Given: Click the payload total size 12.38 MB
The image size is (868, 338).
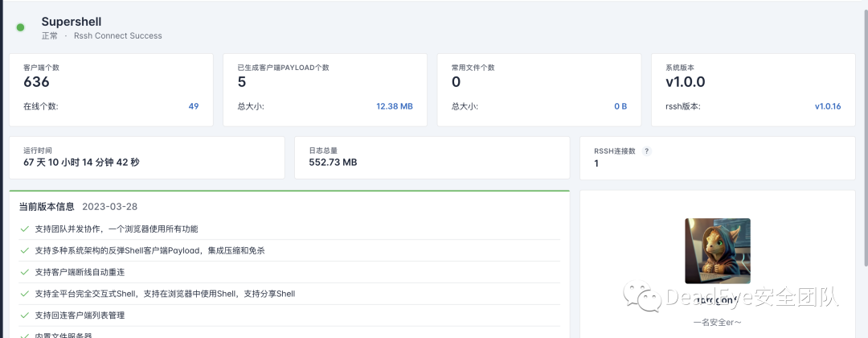Looking at the screenshot, I should [x=394, y=106].
